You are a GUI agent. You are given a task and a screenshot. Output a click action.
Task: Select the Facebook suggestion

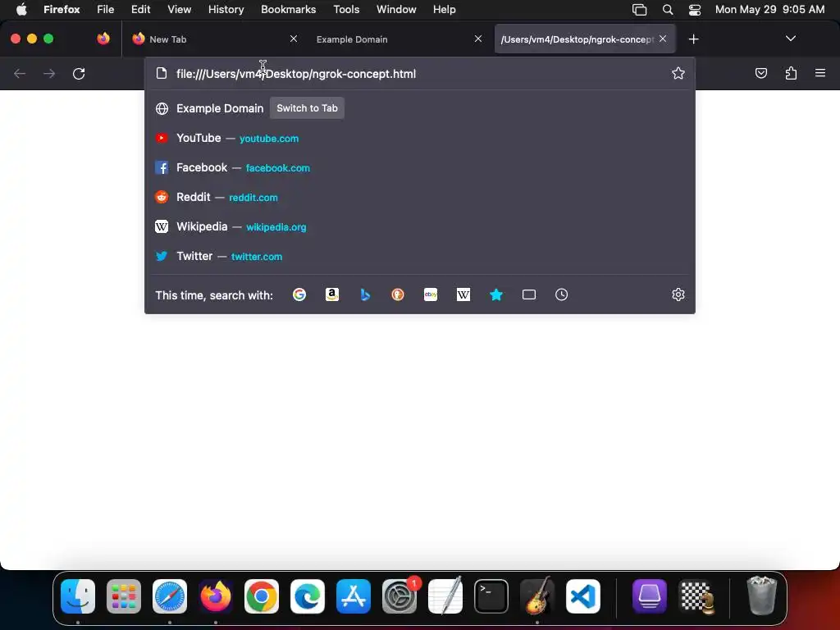coord(420,167)
